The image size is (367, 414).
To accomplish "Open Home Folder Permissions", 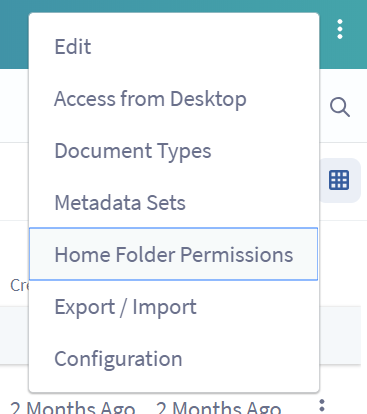I will (174, 254).
